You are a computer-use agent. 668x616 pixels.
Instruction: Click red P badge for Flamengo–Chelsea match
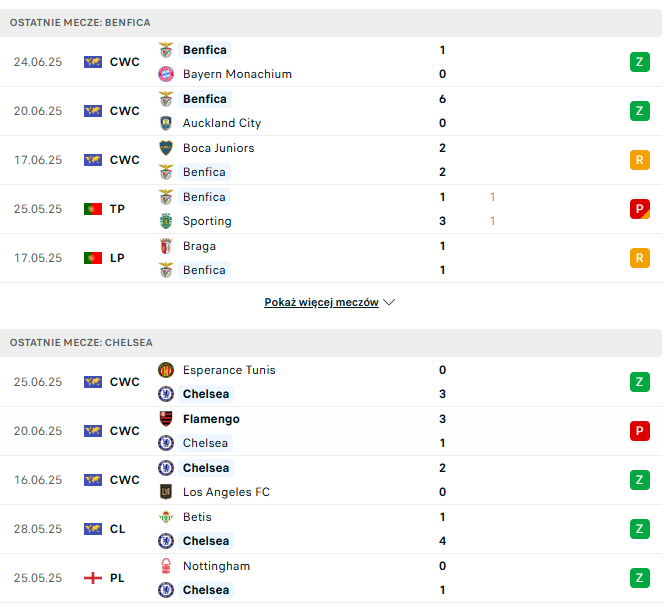tap(640, 431)
